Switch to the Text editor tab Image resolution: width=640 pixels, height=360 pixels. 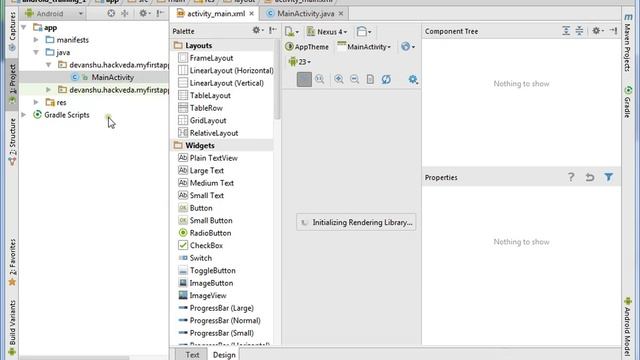point(192,355)
